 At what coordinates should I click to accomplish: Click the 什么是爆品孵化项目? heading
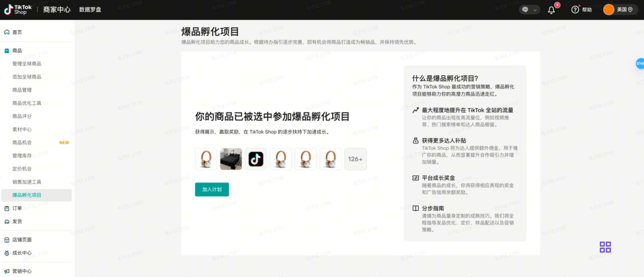[x=445, y=78]
